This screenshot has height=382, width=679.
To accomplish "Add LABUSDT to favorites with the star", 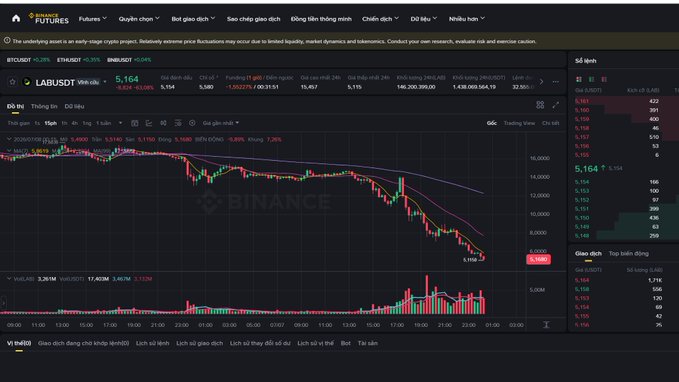I will point(12,82).
